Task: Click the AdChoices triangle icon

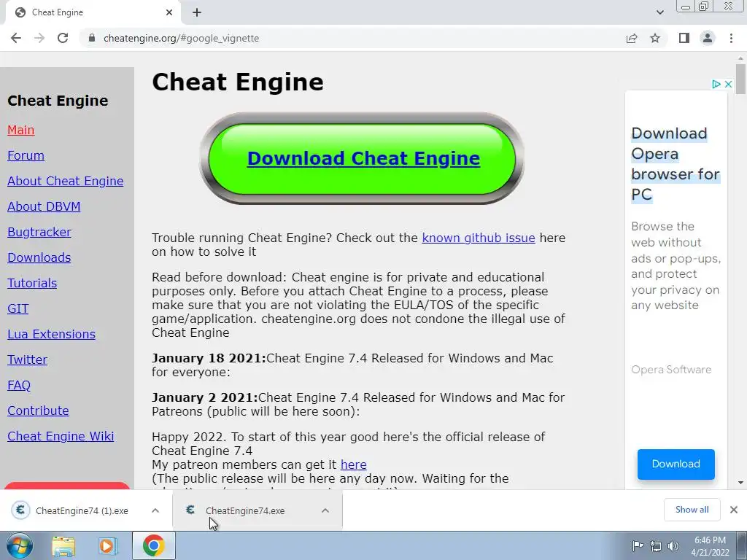Action: pyautogui.click(x=716, y=85)
